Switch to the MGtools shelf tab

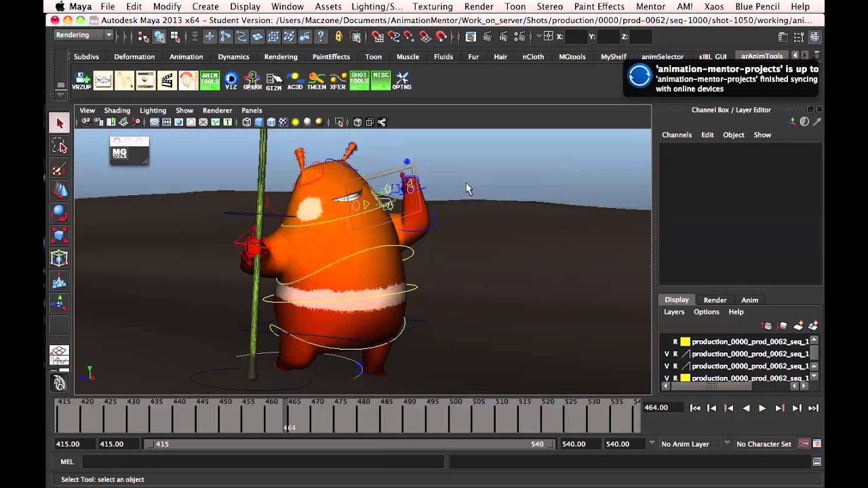pyautogui.click(x=572, y=57)
